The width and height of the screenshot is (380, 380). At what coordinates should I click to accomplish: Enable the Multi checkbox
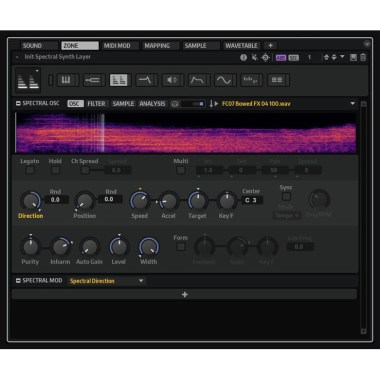pyautogui.click(x=181, y=170)
